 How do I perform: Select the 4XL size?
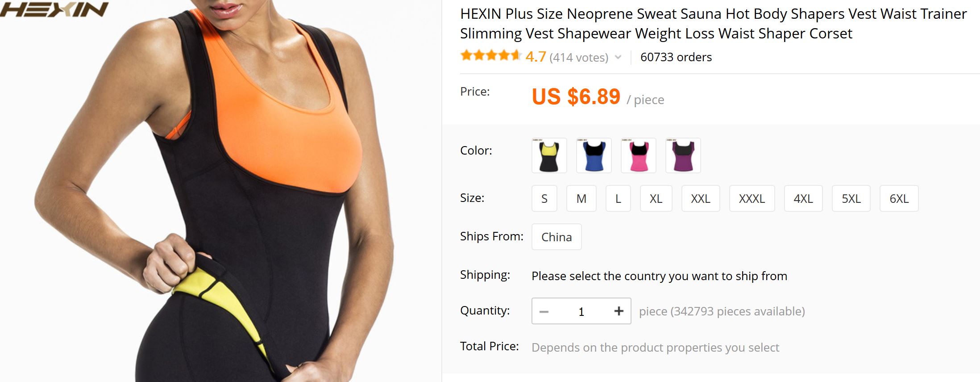pyautogui.click(x=803, y=198)
